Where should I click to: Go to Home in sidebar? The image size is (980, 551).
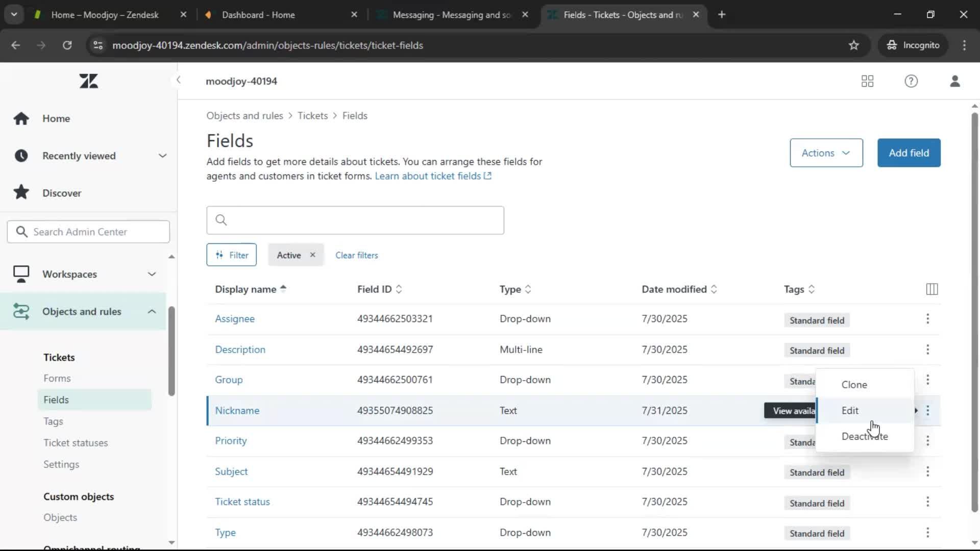click(x=56, y=118)
